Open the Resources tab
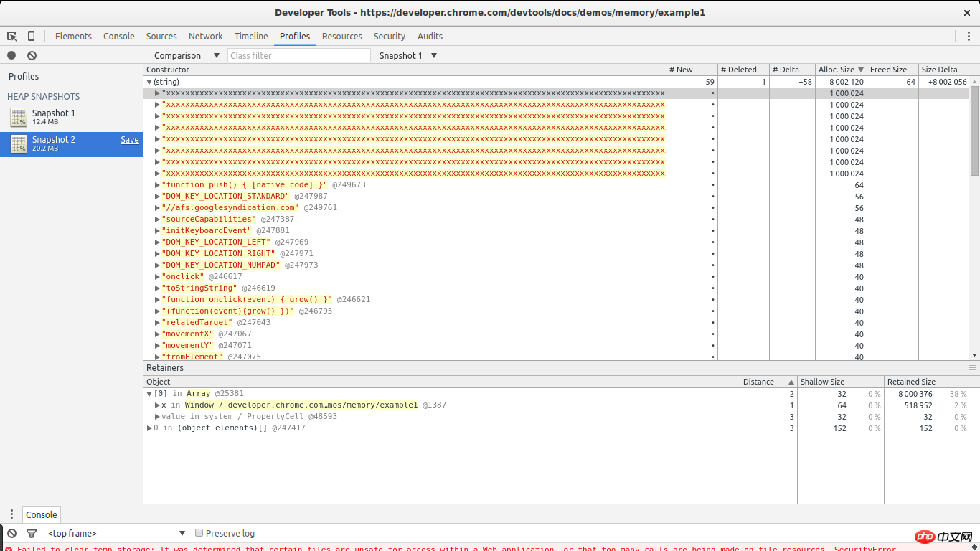 click(x=342, y=36)
